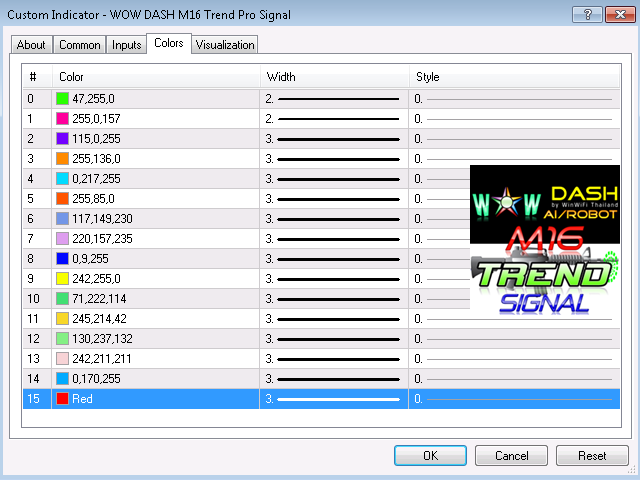Pick the lilac swatch 220,157,235 in row 7
Image resolution: width=640 pixels, height=480 pixels.
point(62,239)
